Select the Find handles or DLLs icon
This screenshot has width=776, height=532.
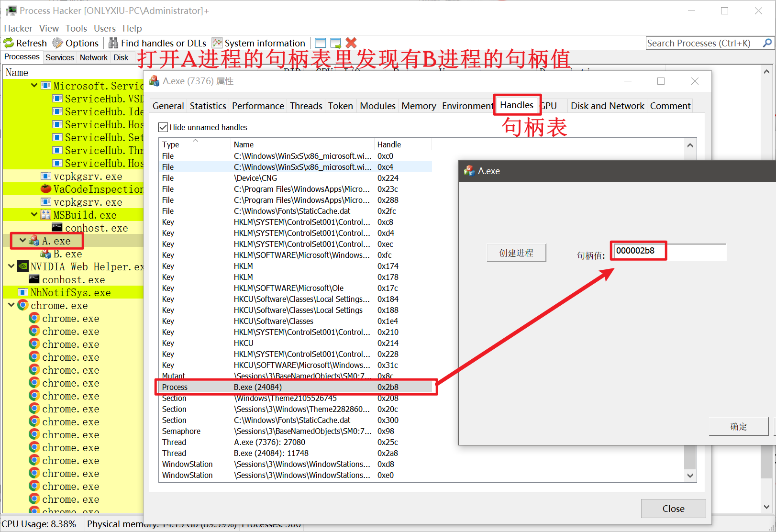tap(113, 43)
